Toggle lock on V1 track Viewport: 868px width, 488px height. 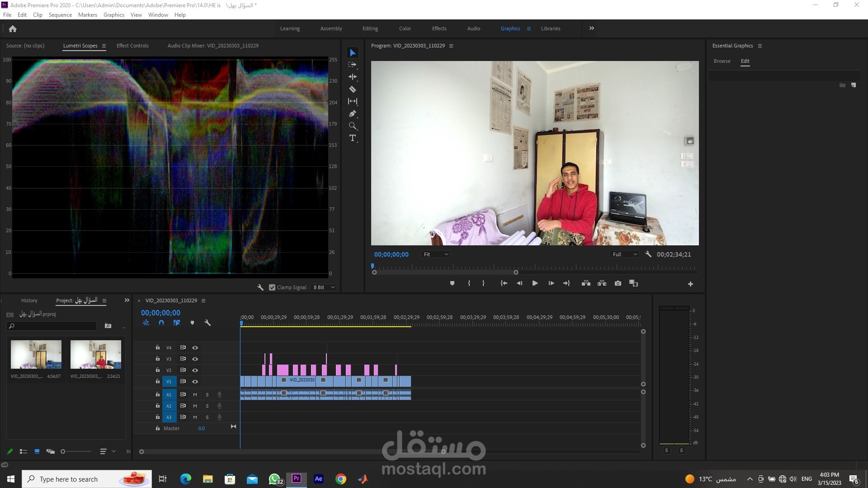157,381
